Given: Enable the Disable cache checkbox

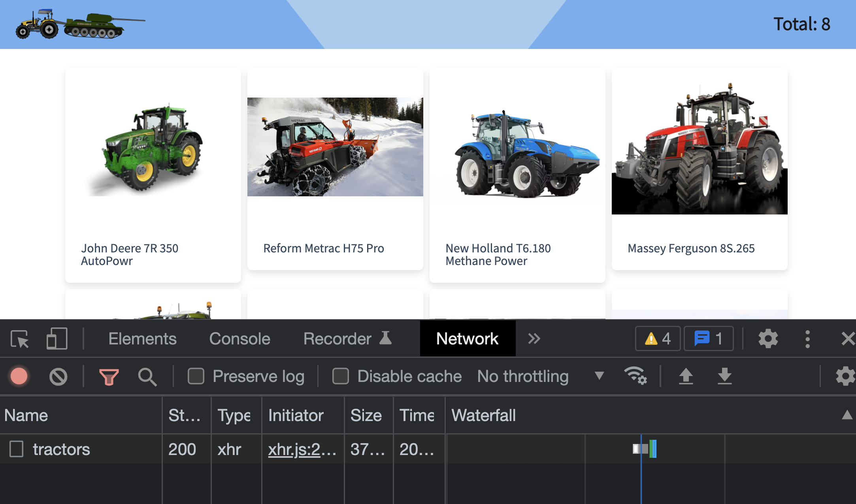Looking at the screenshot, I should pyautogui.click(x=341, y=376).
